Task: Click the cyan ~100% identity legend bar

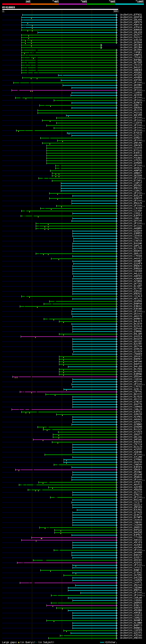Action: click(x=130, y=4)
